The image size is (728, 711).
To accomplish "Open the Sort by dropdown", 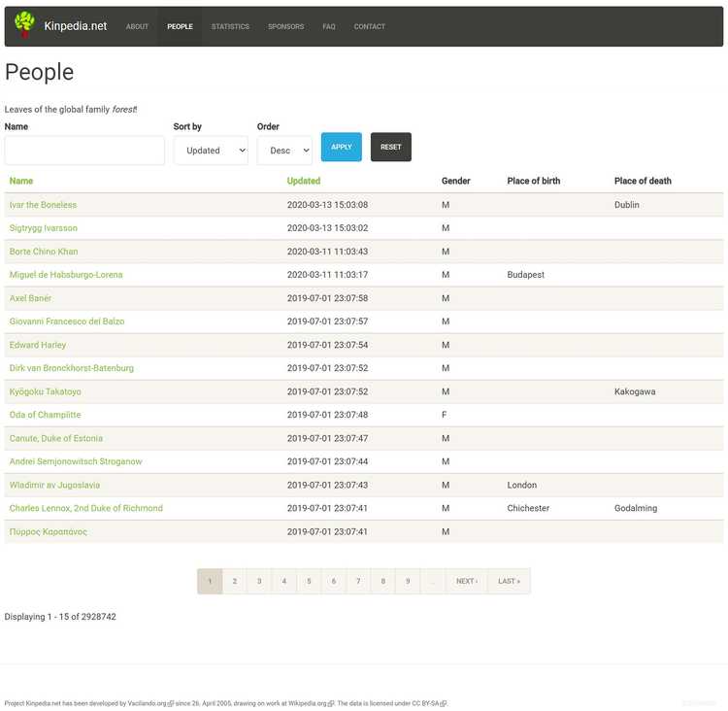I will coord(211,151).
